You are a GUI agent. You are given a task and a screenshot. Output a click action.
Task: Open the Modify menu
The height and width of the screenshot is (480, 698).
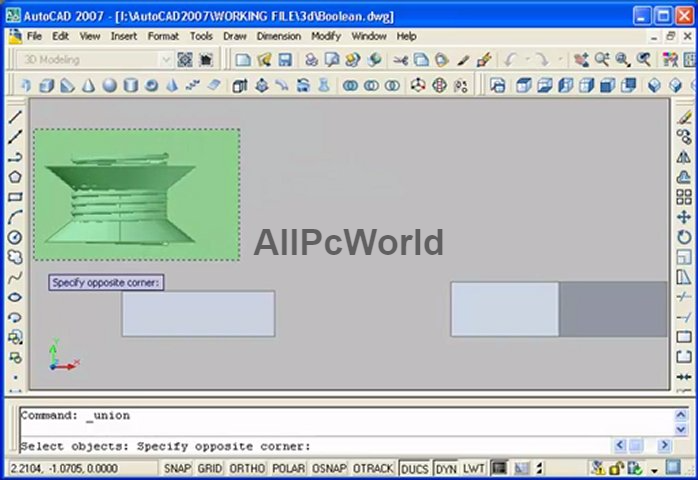click(326, 36)
